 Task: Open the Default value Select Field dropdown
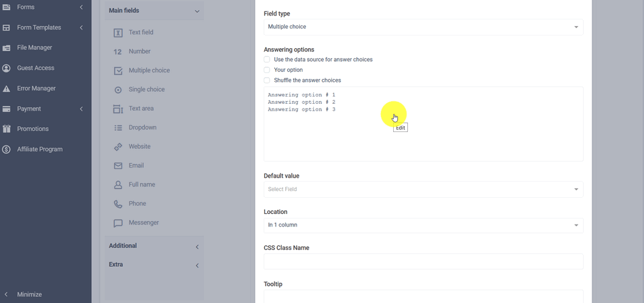(x=423, y=189)
